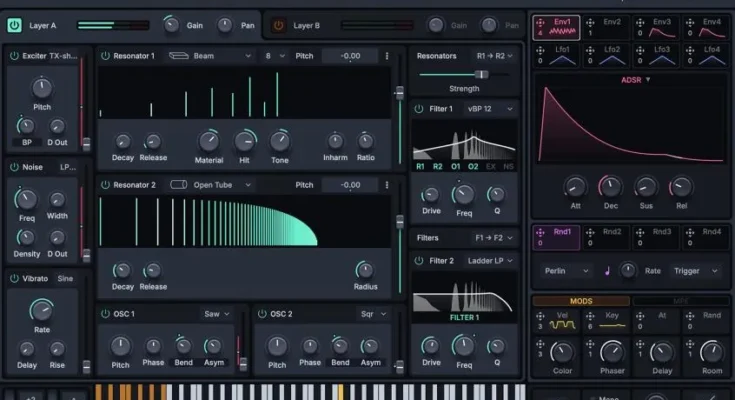The image size is (735, 400).
Task: Click the Lfo3 drag-handle icon
Action: coord(640,50)
